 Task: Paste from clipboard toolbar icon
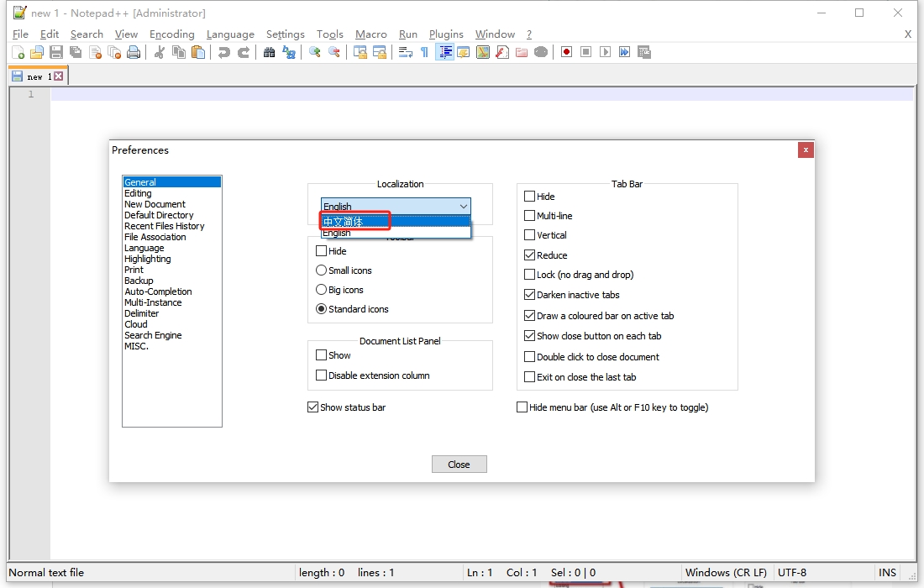198,52
